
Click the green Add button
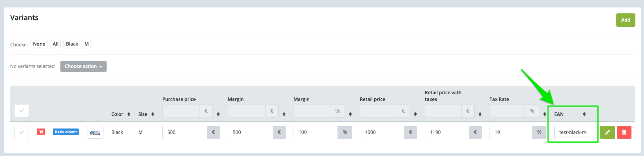[x=626, y=20]
